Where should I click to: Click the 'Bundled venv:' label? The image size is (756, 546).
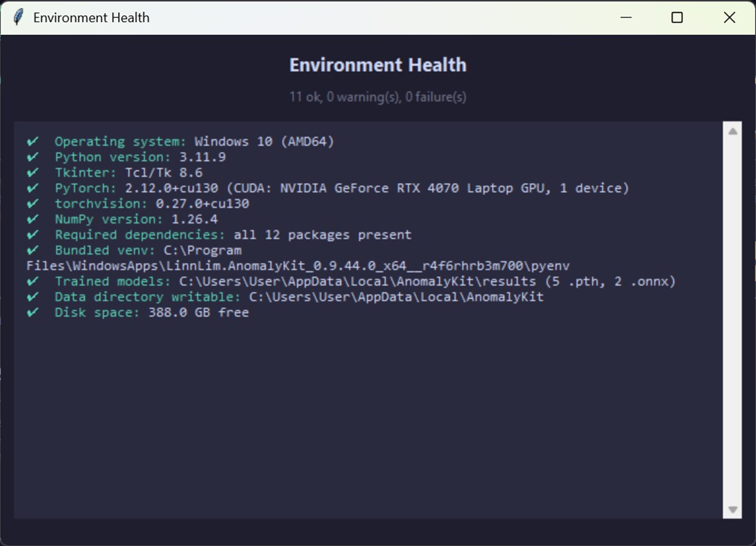105,250
